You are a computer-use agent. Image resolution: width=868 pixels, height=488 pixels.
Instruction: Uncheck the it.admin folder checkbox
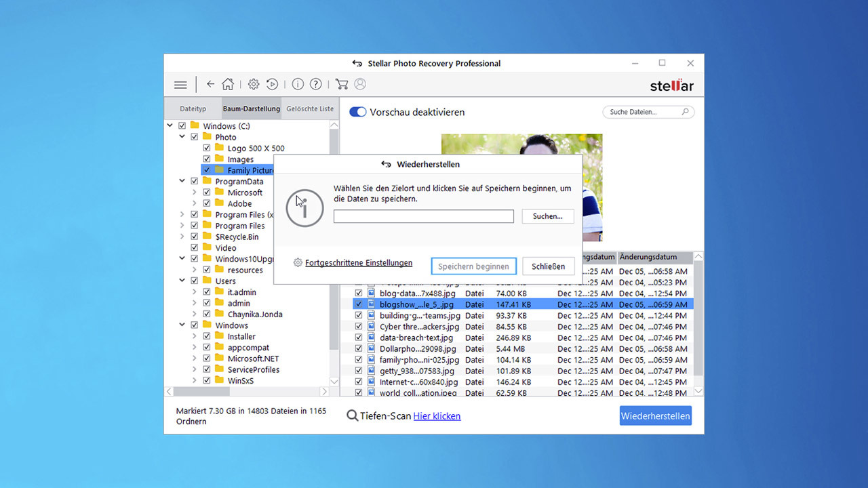[207, 292]
